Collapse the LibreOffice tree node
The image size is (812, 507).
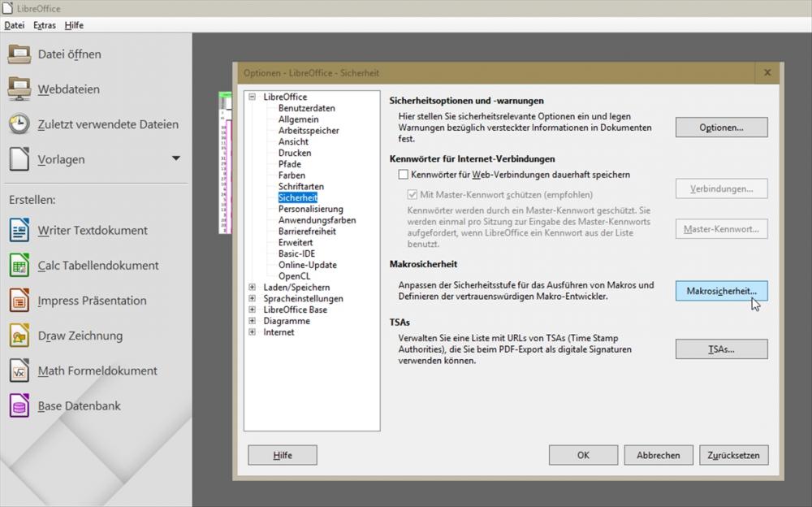click(x=253, y=97)
